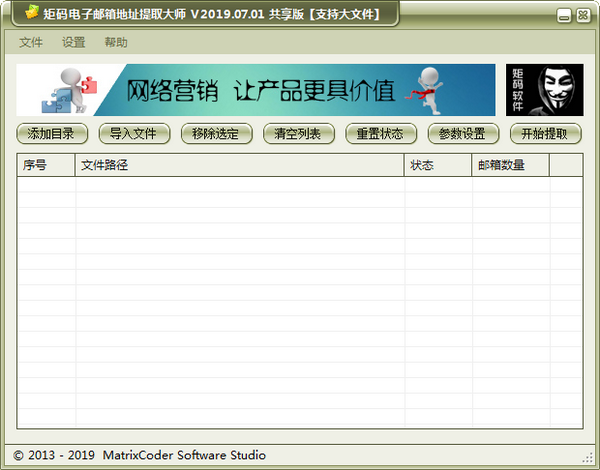
Task: Click 移除选定 to remove selected entries
Action: coord(216,134)
